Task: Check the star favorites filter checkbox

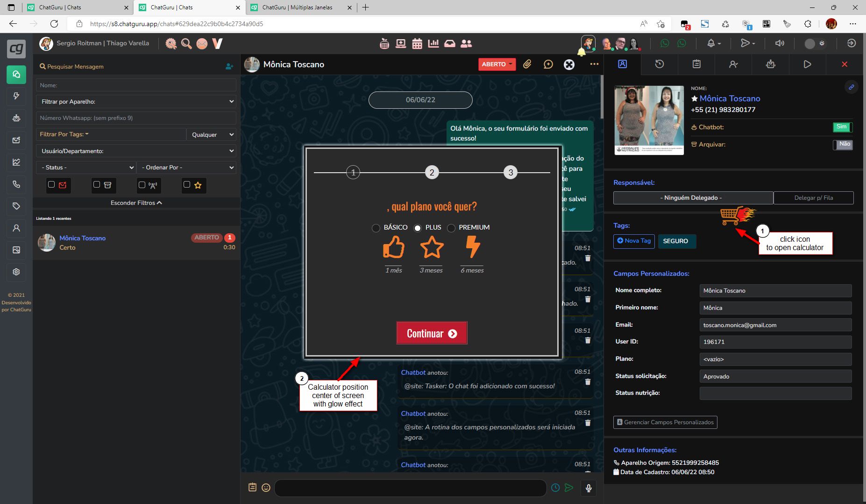Action: (187, 185)
